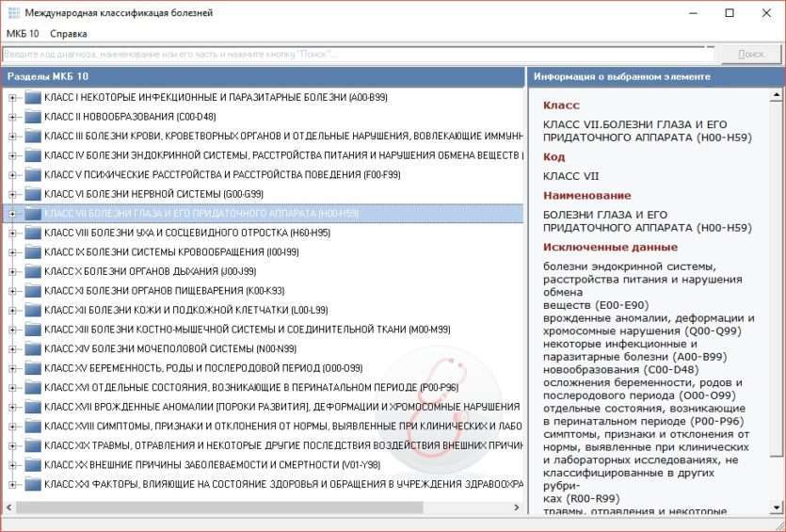Viewport: 786px width, 532px height.
Task: Click the КЛАСС VII code value text
Action: click(570, 176)
